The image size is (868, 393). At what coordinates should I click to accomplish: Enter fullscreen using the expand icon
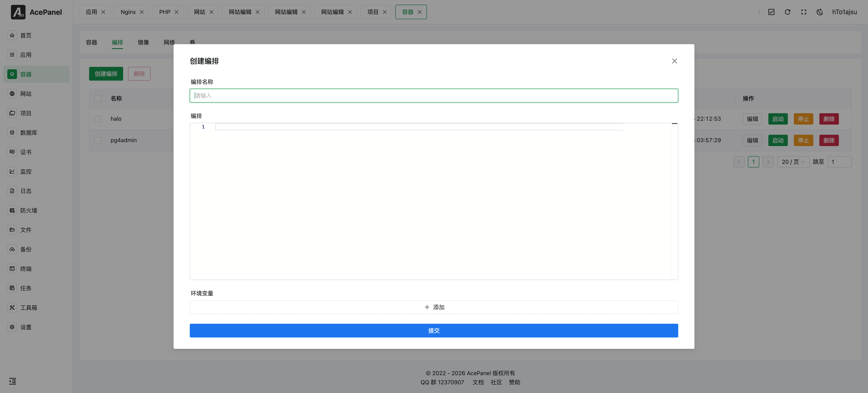[x=803, y=12]
